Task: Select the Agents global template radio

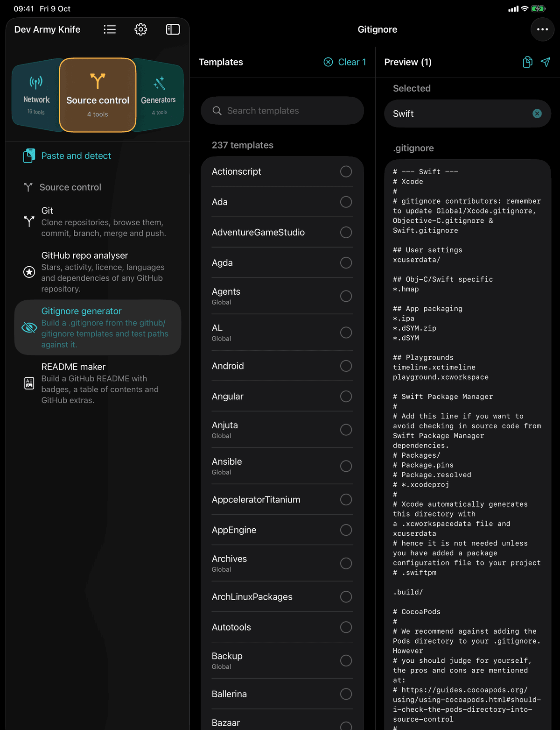Action: tap(346, 296)
